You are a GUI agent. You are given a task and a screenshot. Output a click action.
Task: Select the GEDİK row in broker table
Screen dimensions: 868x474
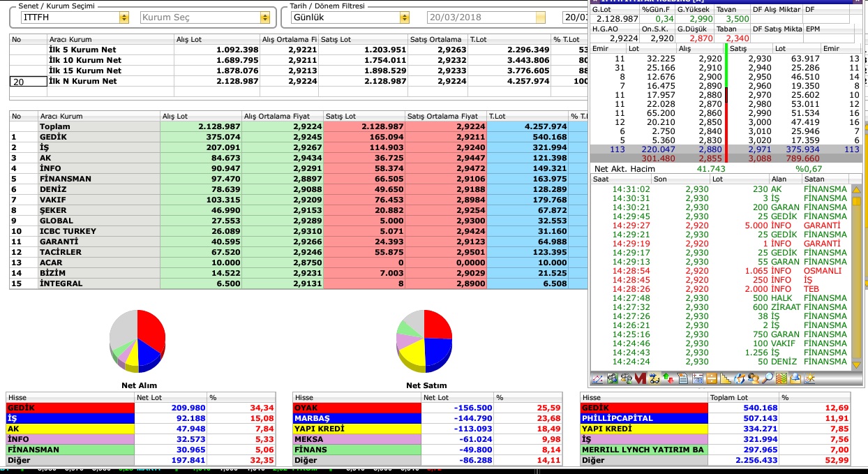[x=299, y=138]
